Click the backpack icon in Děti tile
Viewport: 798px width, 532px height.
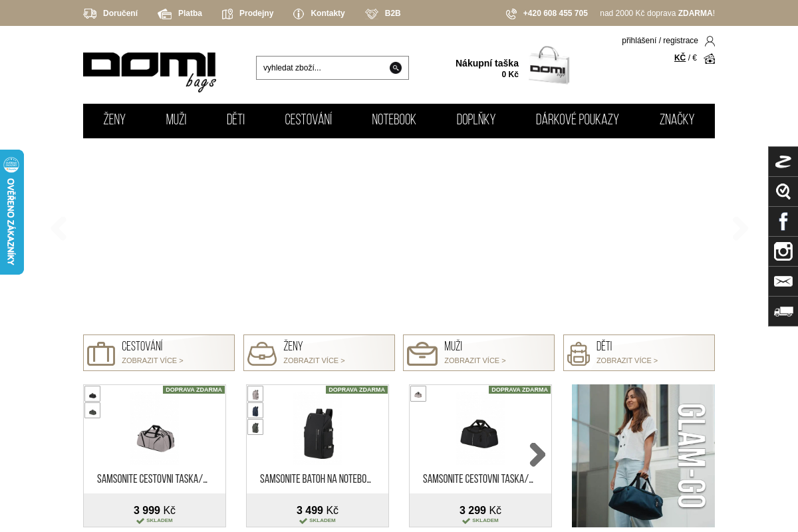(579, 353)
